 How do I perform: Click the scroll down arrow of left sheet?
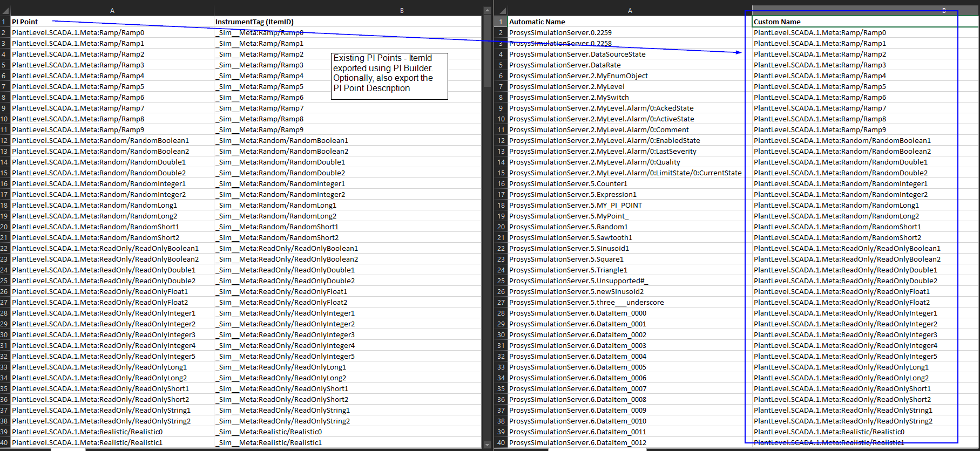487,445
